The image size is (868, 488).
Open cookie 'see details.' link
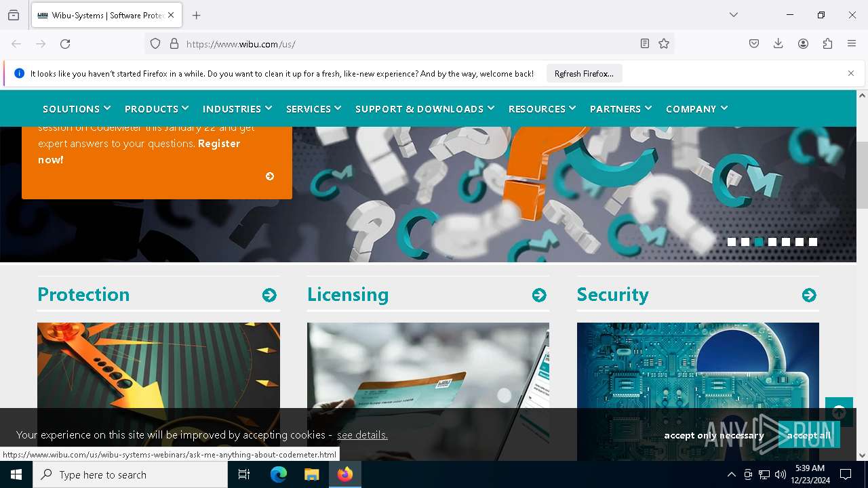tap(362, 435)
